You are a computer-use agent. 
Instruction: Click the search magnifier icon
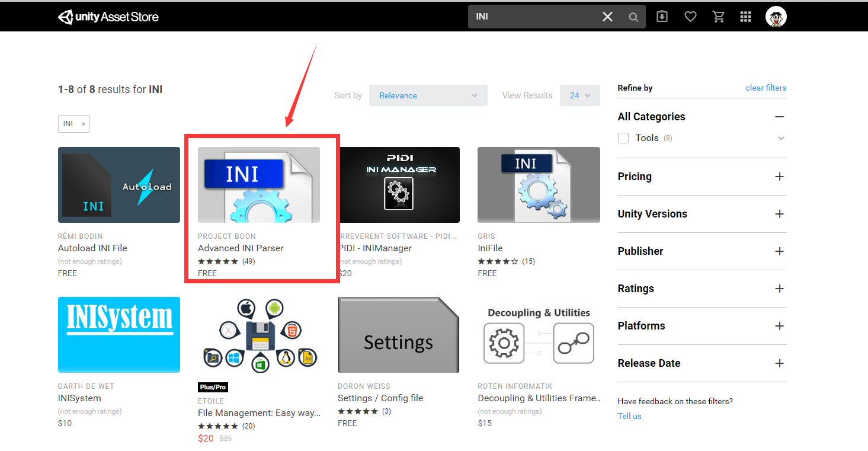tap(633, 17)
